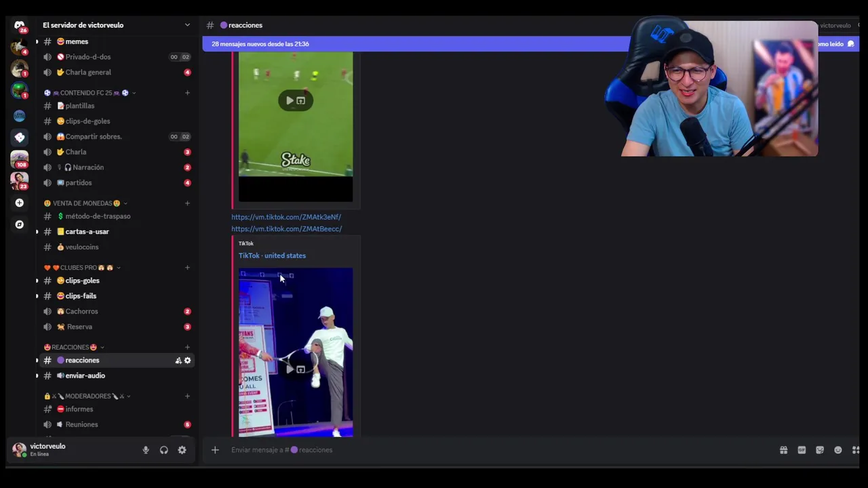The image size is (868, 488).
Task: Join the Cachorros voice channel
Action: pos(117,311)
